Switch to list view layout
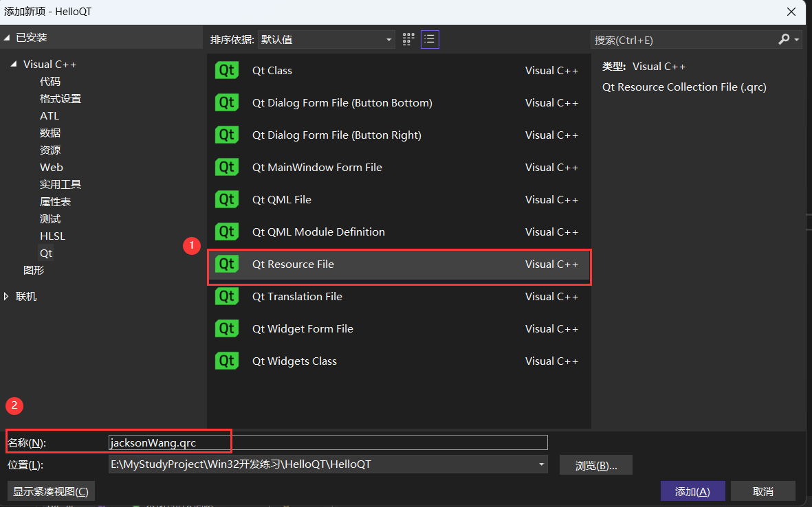The image size is (812, 507). tap(430, 39)
